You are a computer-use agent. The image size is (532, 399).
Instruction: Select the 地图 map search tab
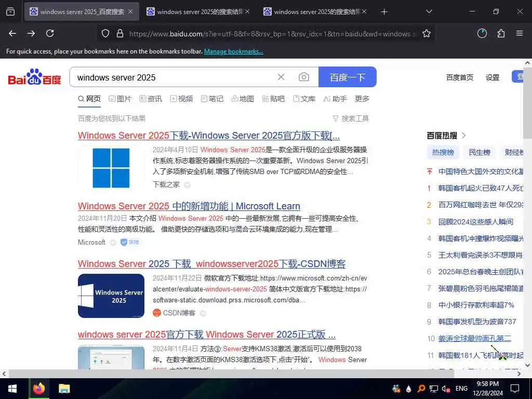[243, 99]
